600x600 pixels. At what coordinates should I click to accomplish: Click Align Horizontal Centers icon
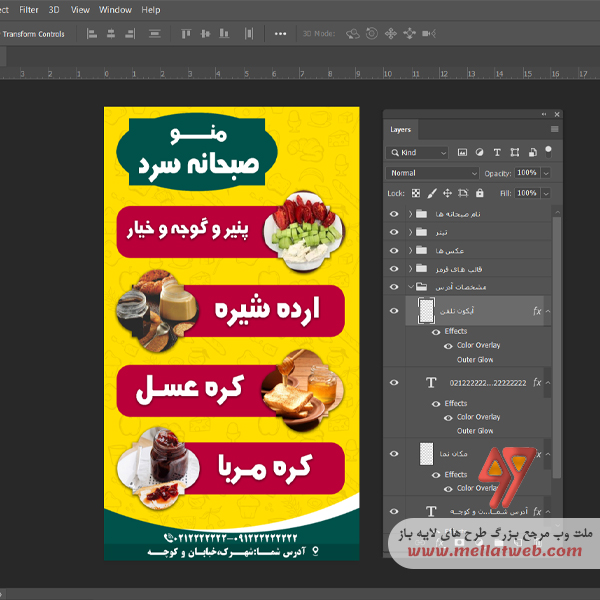click(x=111, y=34)
